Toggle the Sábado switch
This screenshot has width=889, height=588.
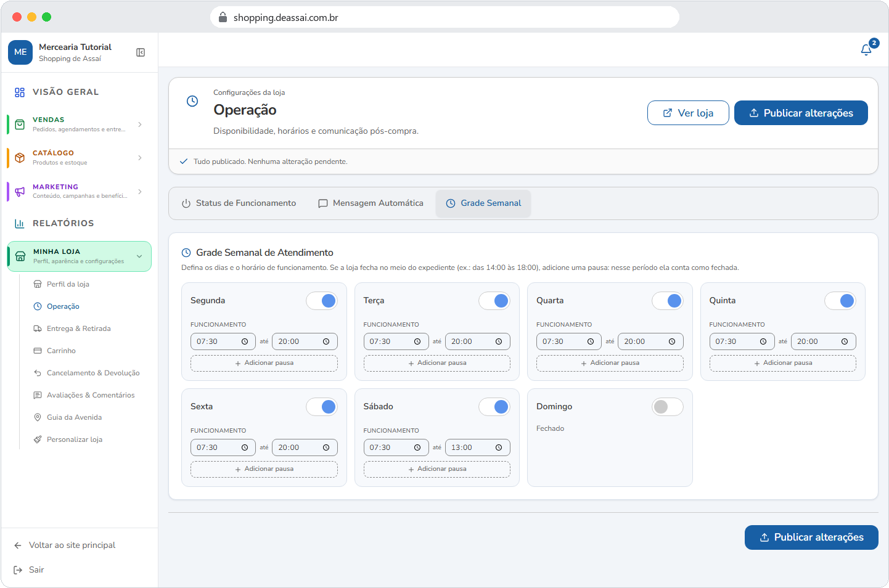click(x=494, y=407)
